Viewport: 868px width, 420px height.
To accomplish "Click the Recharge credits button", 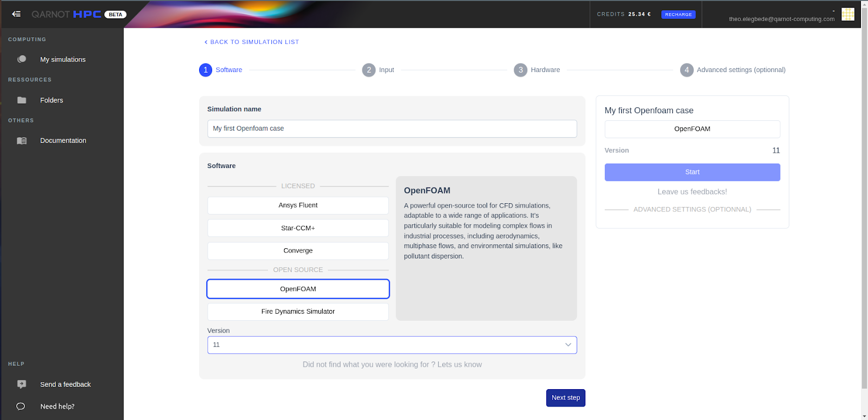I will coord(678,15).
